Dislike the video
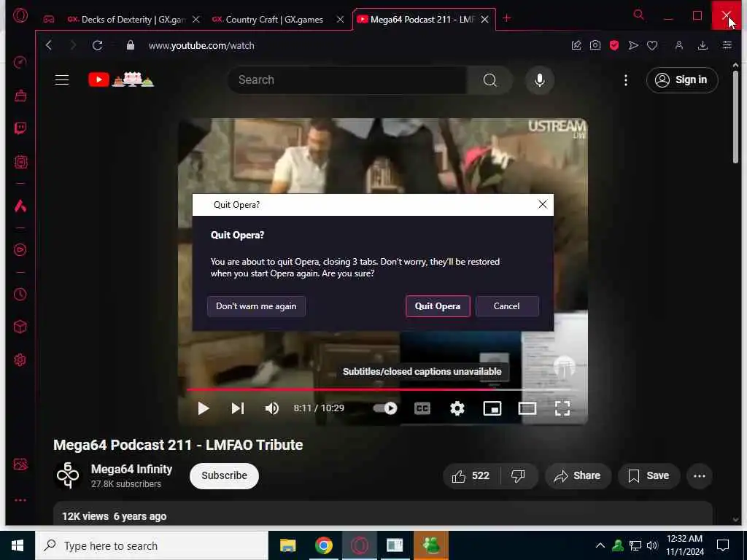Viewport: 747px width, 560px height. point(519,475)
